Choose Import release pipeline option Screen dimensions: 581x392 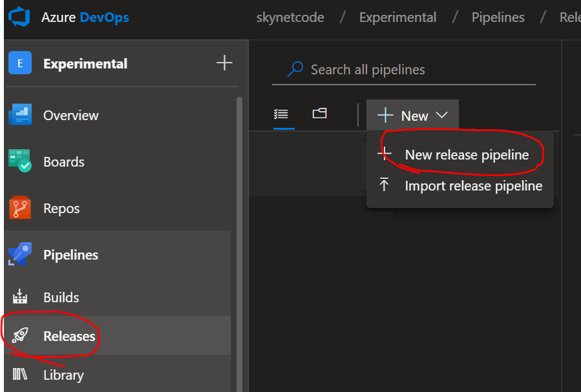point(473,186)
